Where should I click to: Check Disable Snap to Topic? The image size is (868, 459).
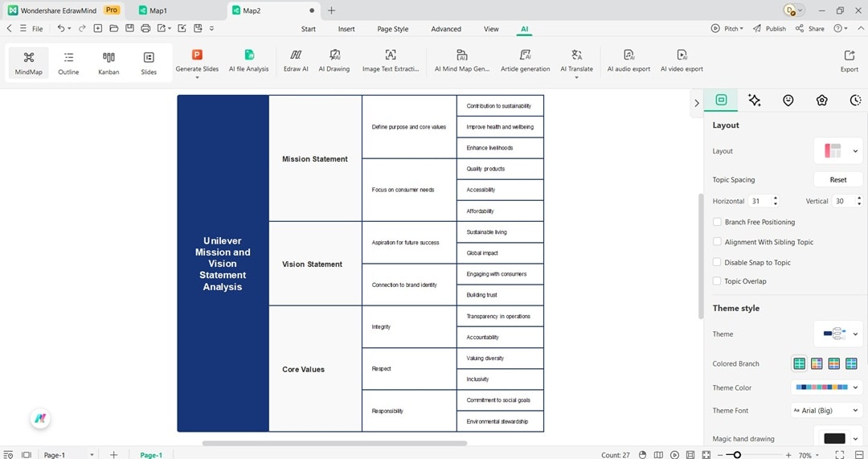coord(717,262)
